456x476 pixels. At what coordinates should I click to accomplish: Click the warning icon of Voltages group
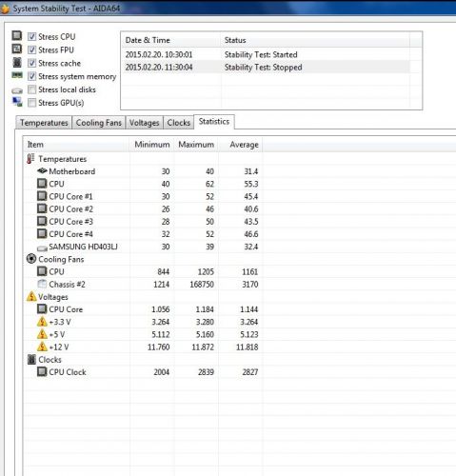point(31,297)
